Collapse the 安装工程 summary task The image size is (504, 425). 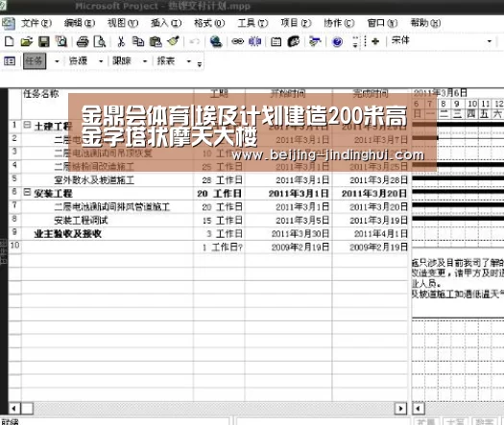tap(27, 193)
